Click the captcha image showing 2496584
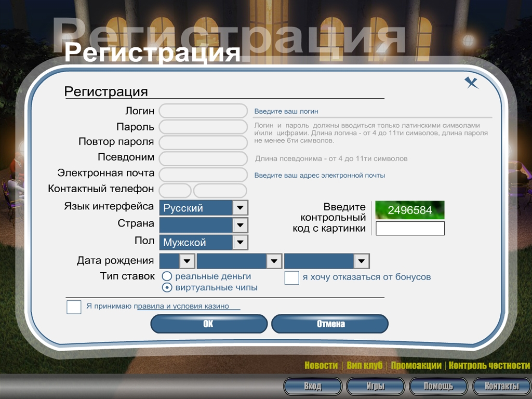Screen dimensions: 532x399 pos(410,210)
